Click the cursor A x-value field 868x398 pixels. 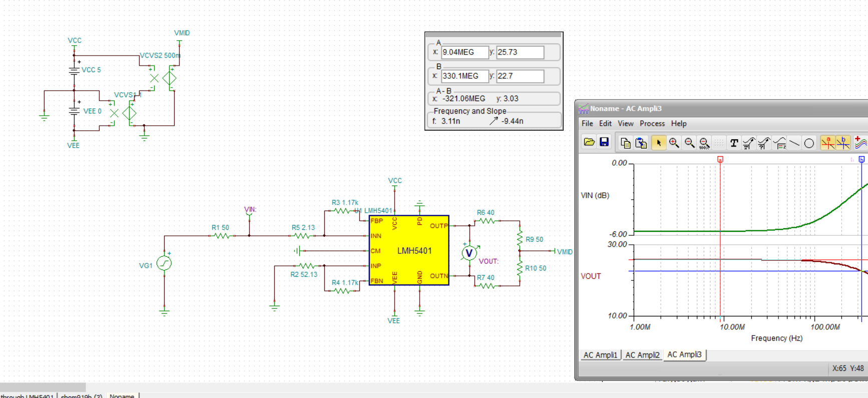(465, 52)
